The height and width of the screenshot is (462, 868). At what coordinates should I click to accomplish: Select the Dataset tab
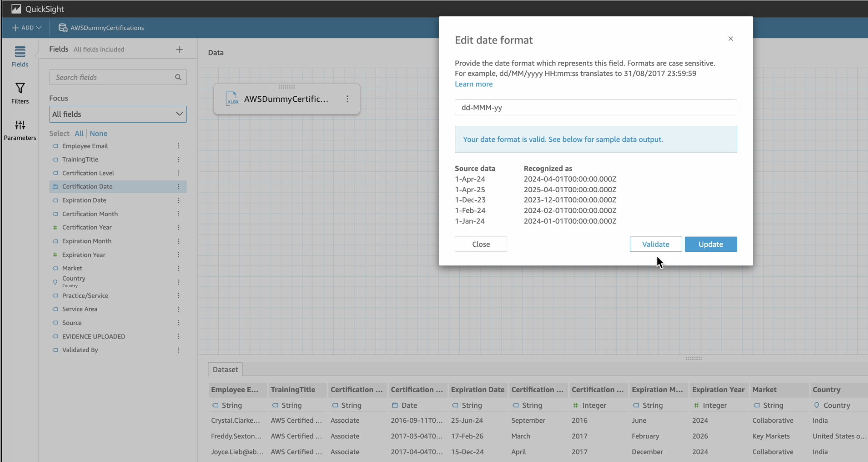225,370
